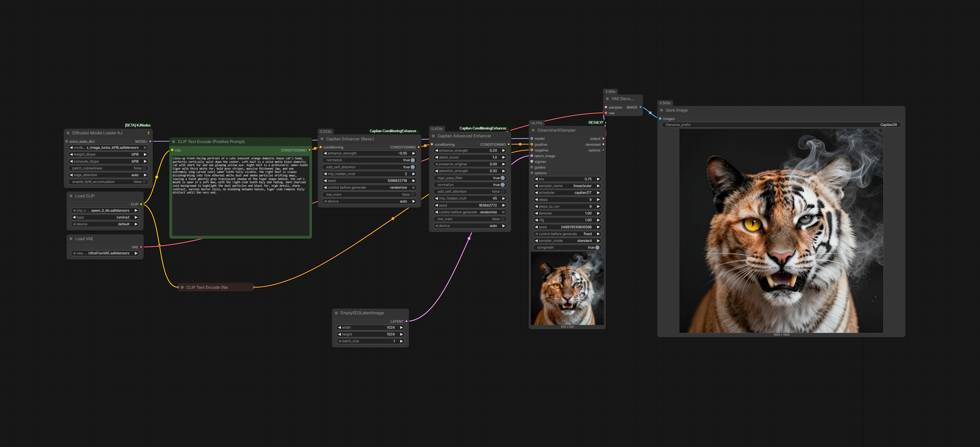Click the tiger preview thumbnail in ClownsharKSampler

point(567,288)
